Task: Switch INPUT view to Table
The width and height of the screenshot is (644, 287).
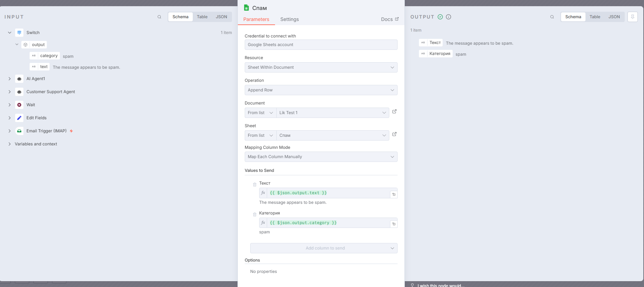Action: click(x=202, y=17)
